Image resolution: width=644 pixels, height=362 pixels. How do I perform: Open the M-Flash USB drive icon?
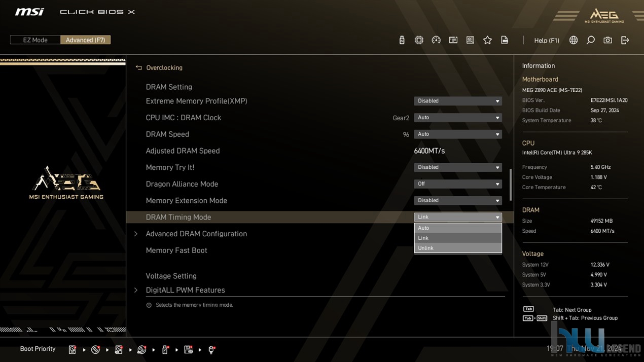click(x=402, y=40)
